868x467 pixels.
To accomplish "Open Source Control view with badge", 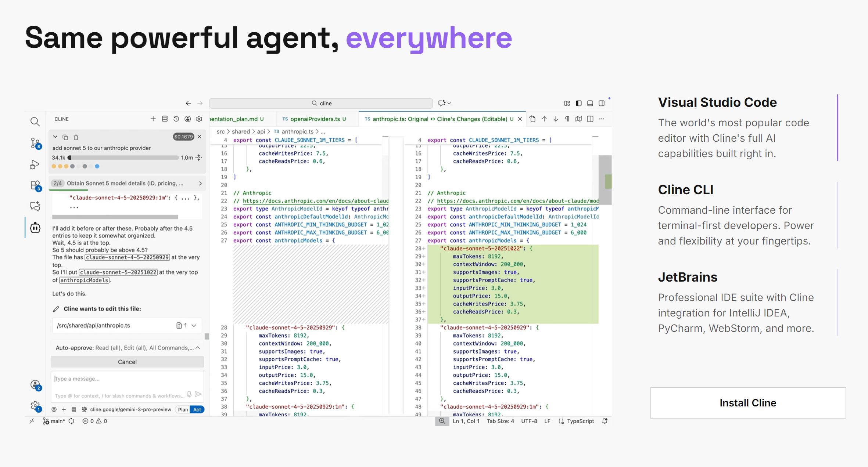I will tap(35, 143).
